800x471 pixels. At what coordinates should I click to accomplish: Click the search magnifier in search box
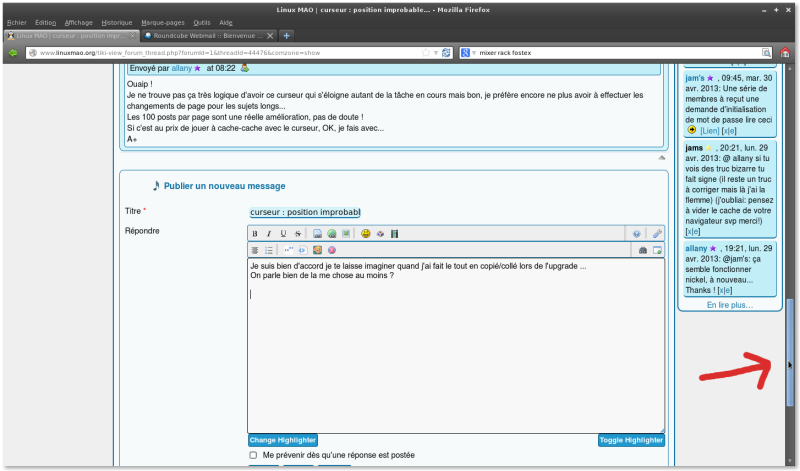766,53
